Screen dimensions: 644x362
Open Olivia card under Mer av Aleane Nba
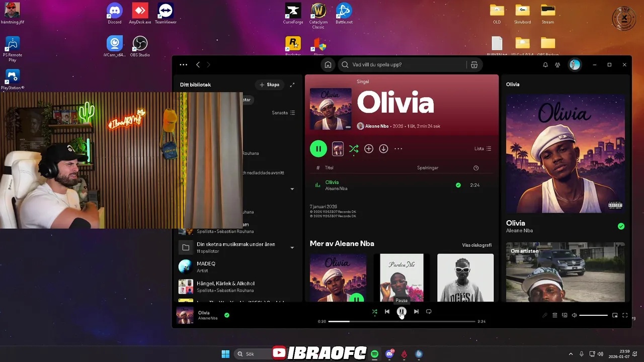(338, 278)
